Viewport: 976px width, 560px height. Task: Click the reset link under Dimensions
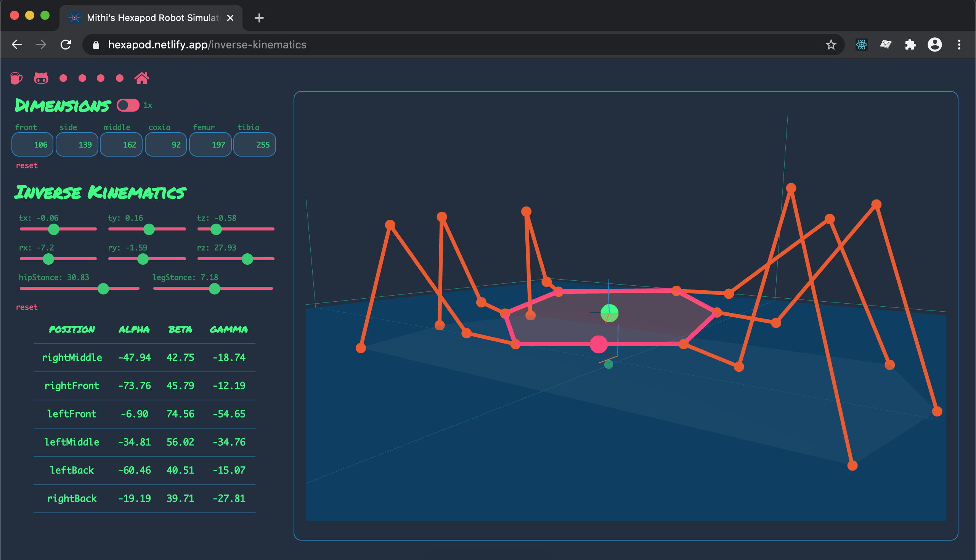pos(27,165)
